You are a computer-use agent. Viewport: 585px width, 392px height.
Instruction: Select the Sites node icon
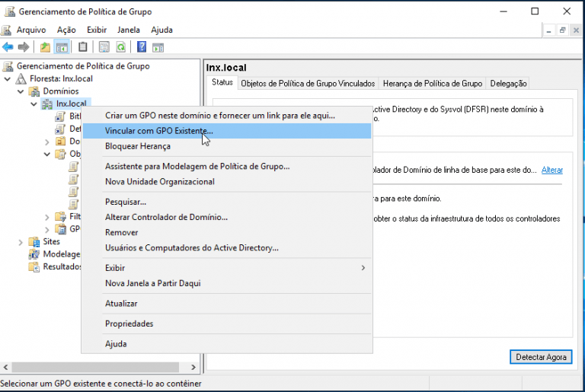[34, 242]
